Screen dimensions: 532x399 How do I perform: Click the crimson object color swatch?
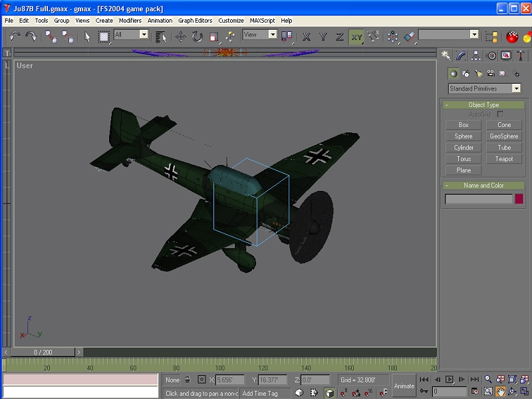[519, 199]
